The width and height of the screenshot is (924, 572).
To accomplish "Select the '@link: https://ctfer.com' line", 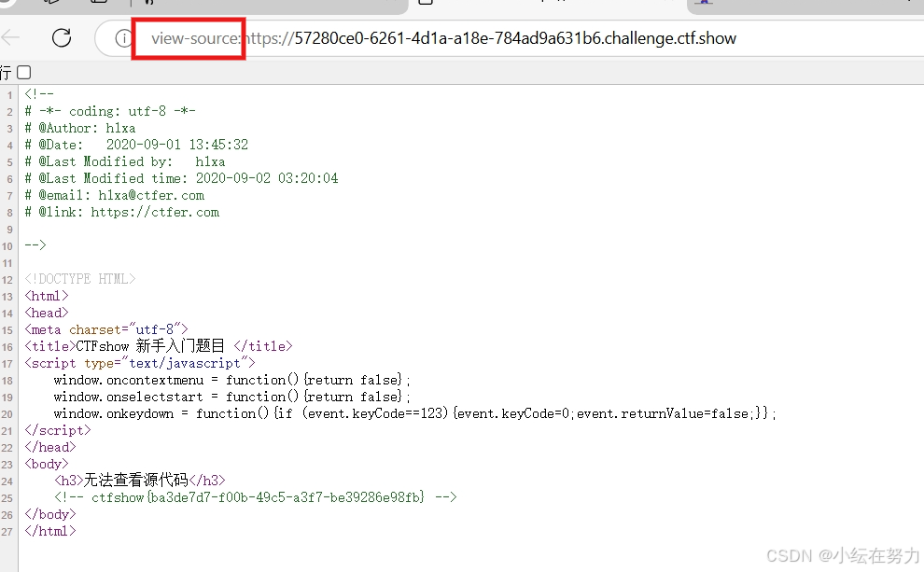I will click(x=121, y=212).
